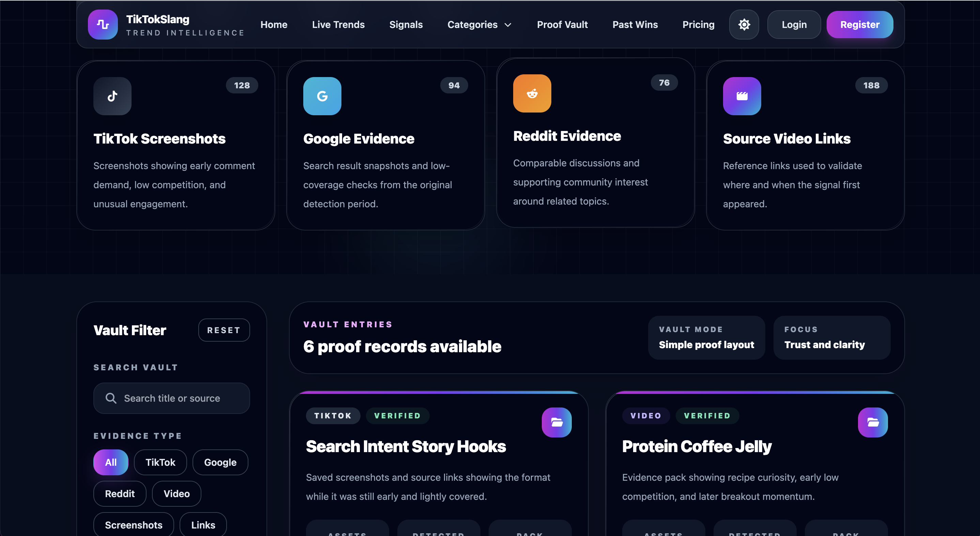The image size is (980, 536).
Task: Filter evidence type by TikTok
Action: [x=160, y=462]
